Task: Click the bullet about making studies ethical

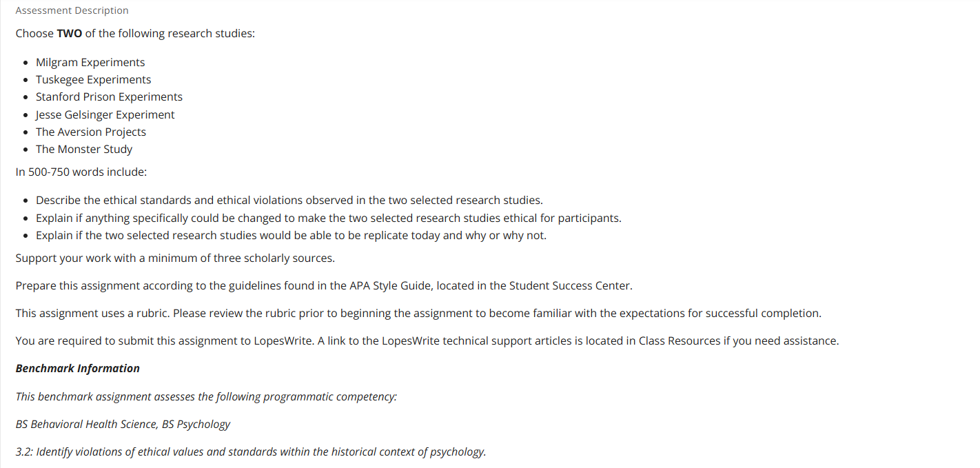Action: pos(329,218)
